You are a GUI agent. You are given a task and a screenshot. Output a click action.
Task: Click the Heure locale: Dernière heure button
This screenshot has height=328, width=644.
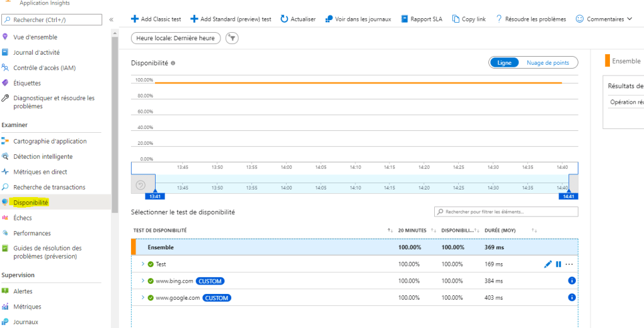click(176, 38)
